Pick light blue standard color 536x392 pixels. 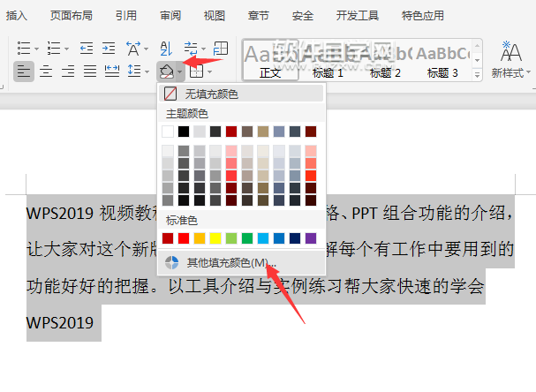click(x=263, y=238)
